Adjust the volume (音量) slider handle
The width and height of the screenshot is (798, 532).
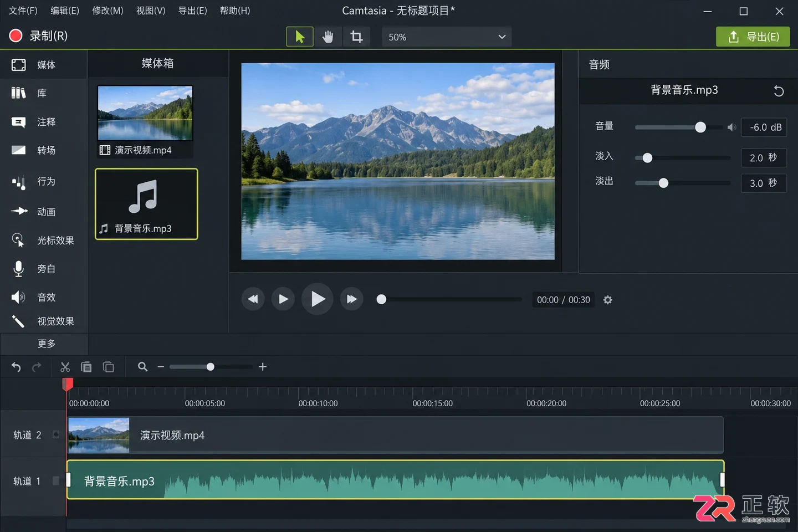tap(700, 127)
